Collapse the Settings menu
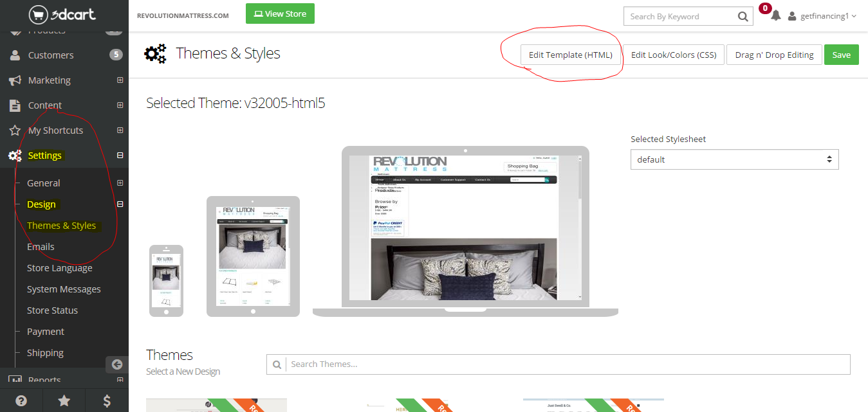 click(120, 156)
